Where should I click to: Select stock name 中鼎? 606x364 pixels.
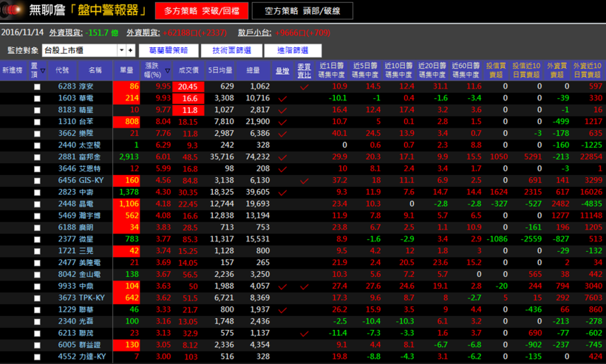pos(86,286)
